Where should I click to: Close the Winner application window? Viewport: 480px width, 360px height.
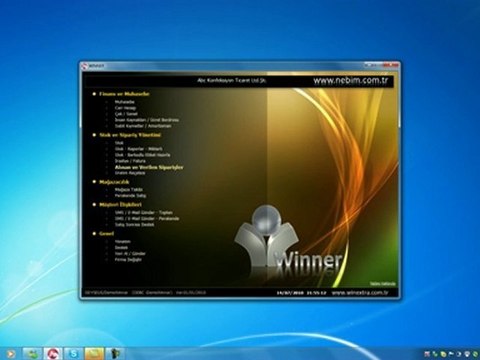tap(390, 65)
